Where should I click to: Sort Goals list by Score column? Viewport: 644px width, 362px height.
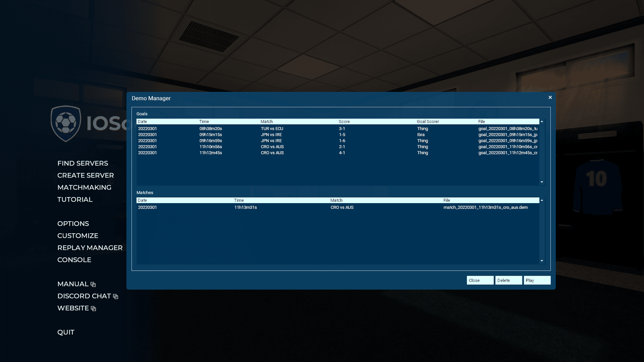pyautogui.click(x=376, y=121)
